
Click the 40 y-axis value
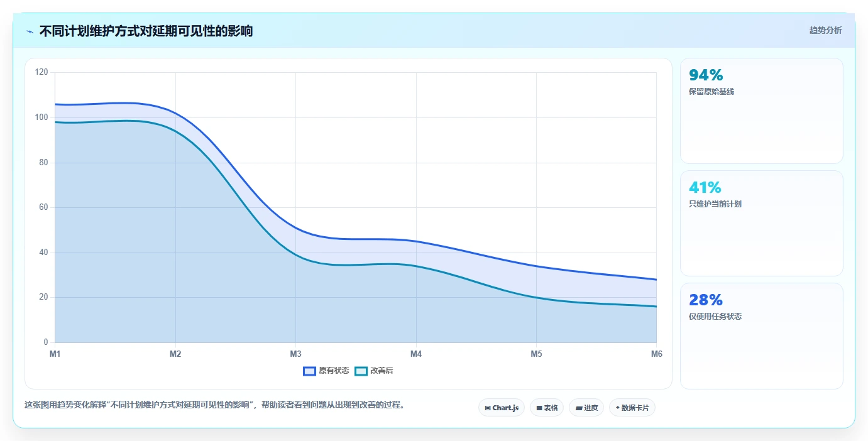click(x=43, y=253)
